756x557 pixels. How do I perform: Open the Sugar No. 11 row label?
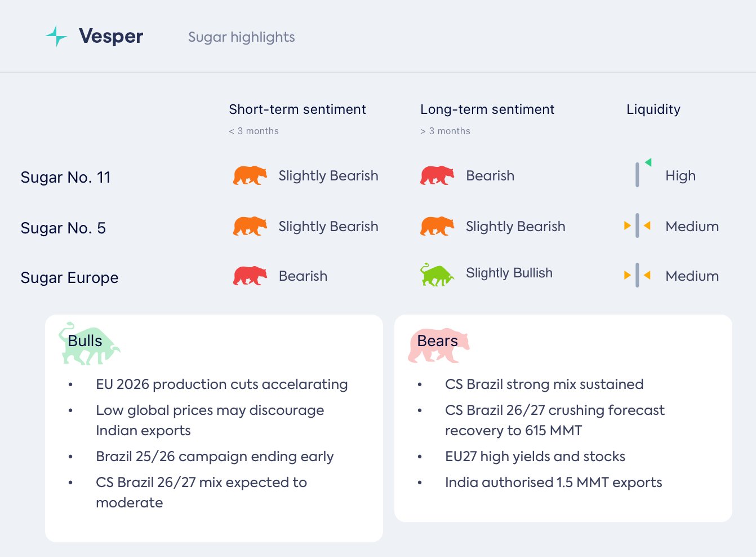click(x=65, y=178)
